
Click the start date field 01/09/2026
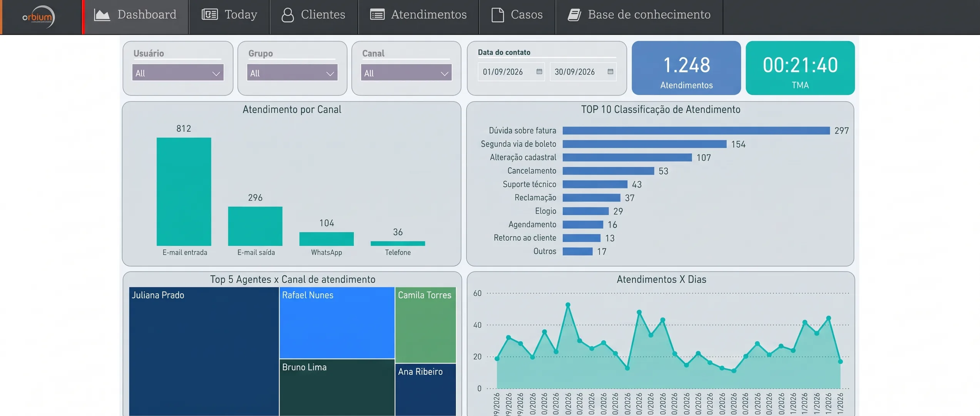coord(511,72)
